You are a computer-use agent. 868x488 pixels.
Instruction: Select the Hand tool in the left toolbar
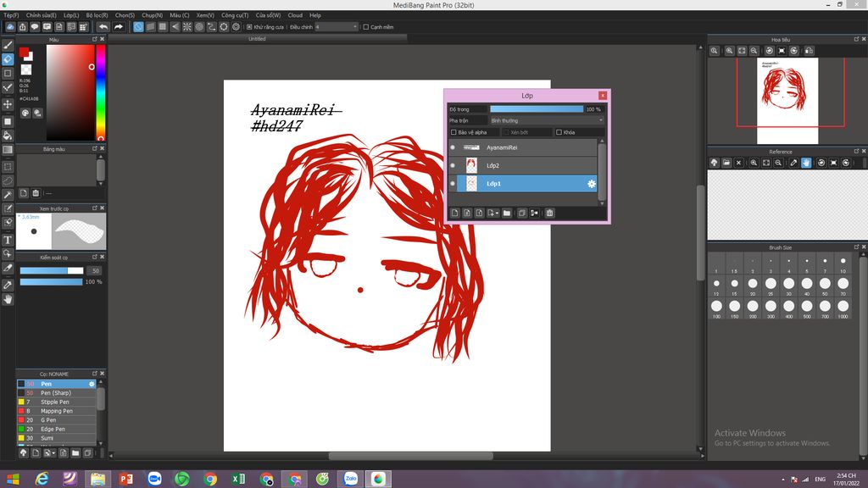coord(8,299)
